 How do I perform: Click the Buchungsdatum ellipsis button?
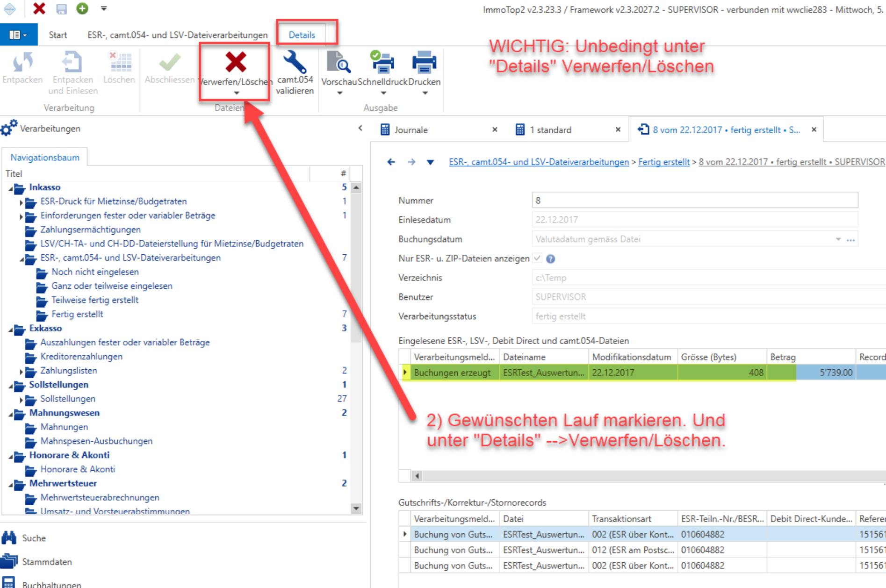pyautogui.click(x=850, y=239)
